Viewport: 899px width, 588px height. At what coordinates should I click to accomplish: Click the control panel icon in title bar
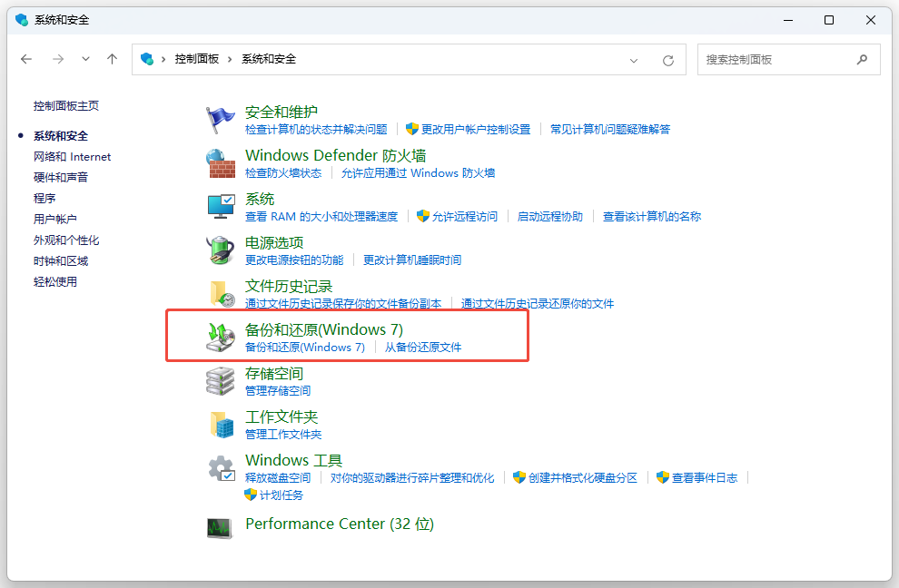(x=22, y=20)
